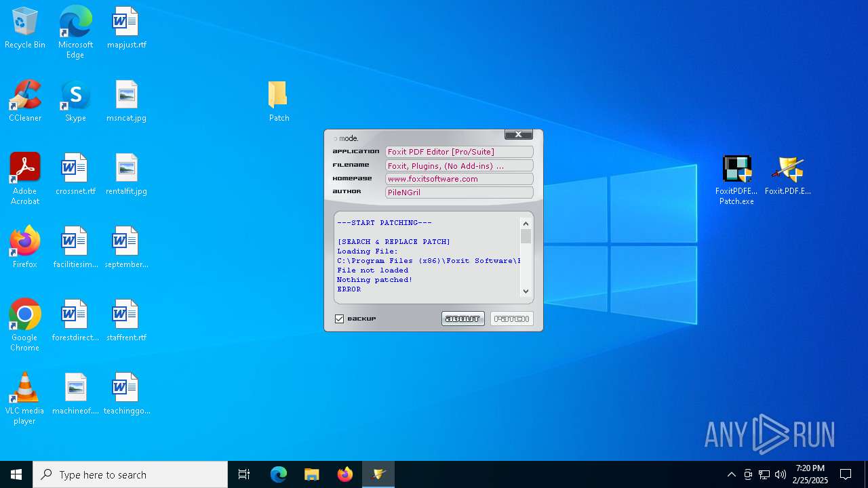Select the forestdirect... document icon

[x=75, y=321]
